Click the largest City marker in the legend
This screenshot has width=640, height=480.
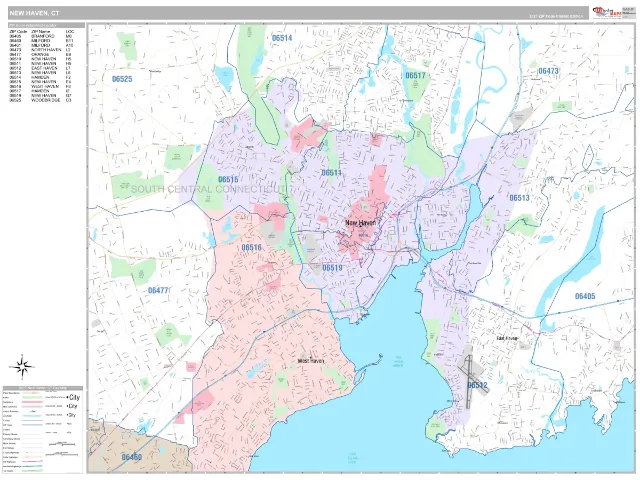73,398
